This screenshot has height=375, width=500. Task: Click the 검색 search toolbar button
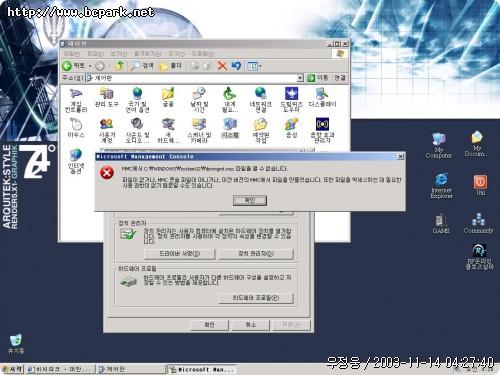pos(141,66)
